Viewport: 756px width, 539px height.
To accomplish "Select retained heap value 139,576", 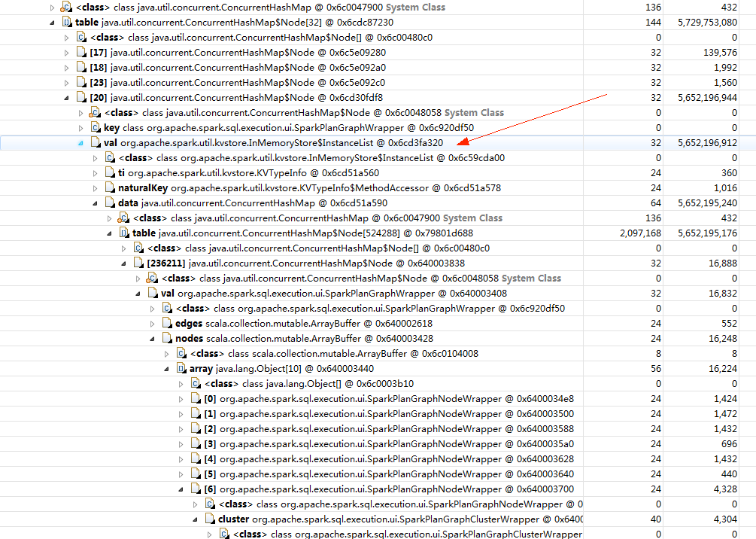I will coord(720,52).
